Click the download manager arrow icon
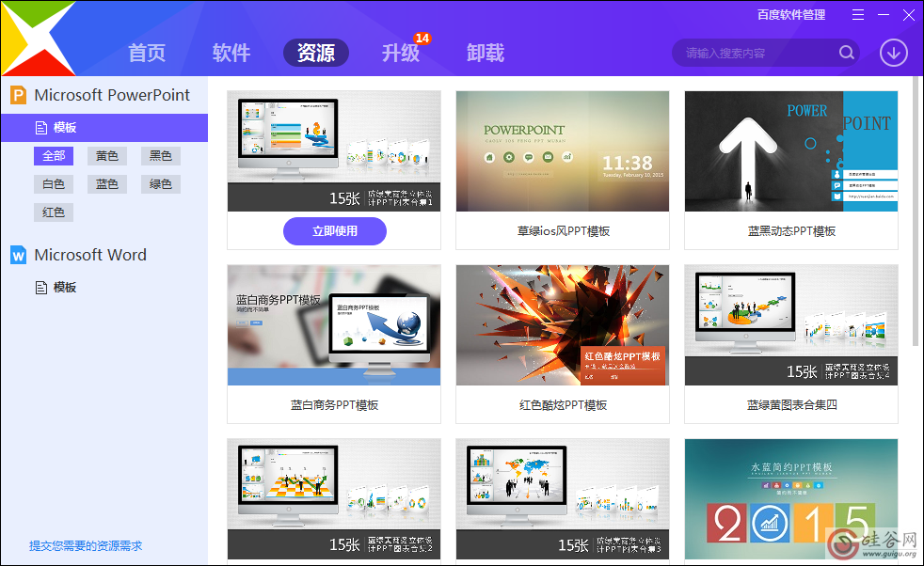Screen dimensions: 924x566 click(x=893, y=53)
